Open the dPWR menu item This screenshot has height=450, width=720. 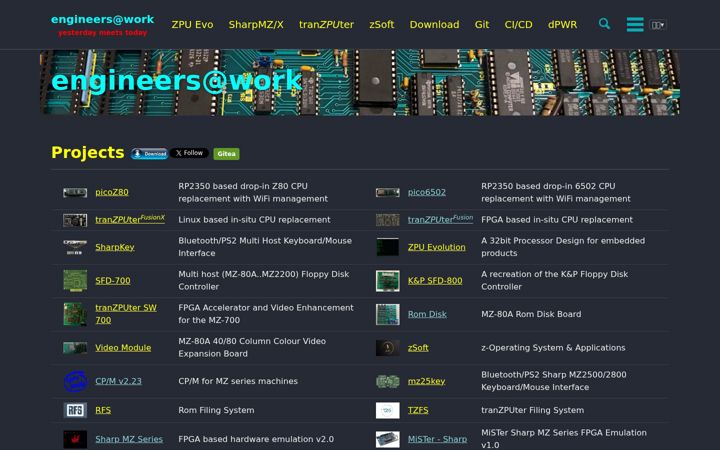click(x=562, y=24)
